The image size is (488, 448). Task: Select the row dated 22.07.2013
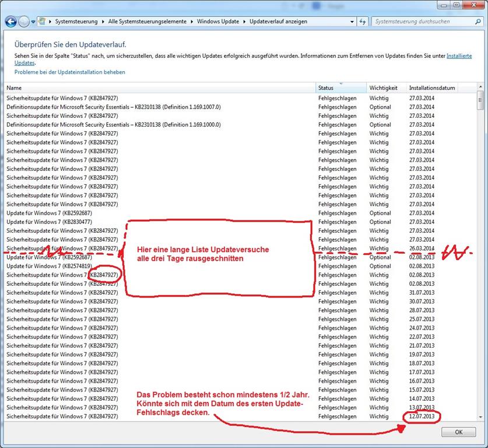click(240, 337)
